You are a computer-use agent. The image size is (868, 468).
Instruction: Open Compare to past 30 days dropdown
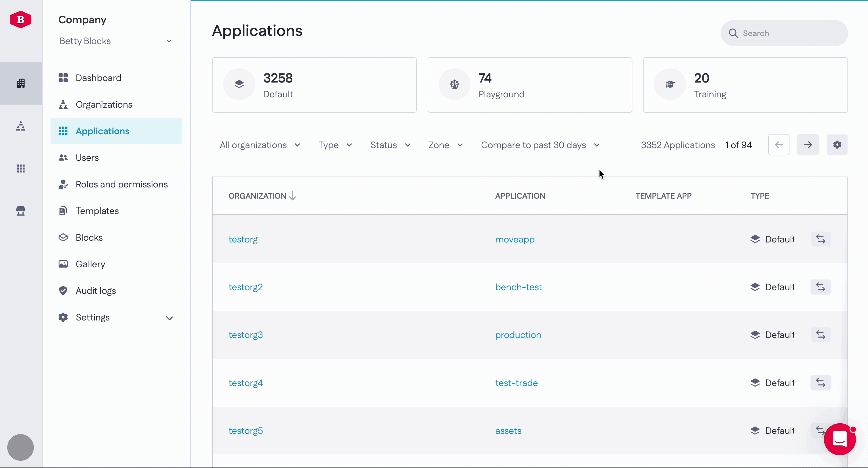(540, 145)
